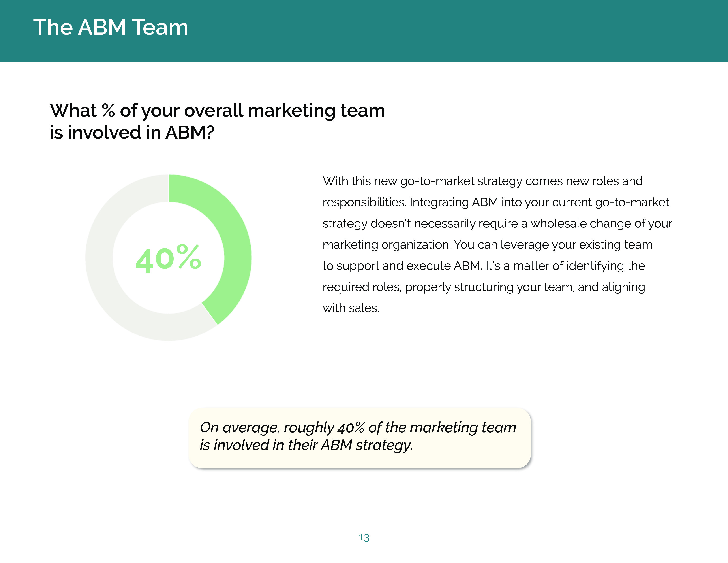Click the line starting "marketing organization. You can"
Screen dimensions: 728x563
[487, 245]
